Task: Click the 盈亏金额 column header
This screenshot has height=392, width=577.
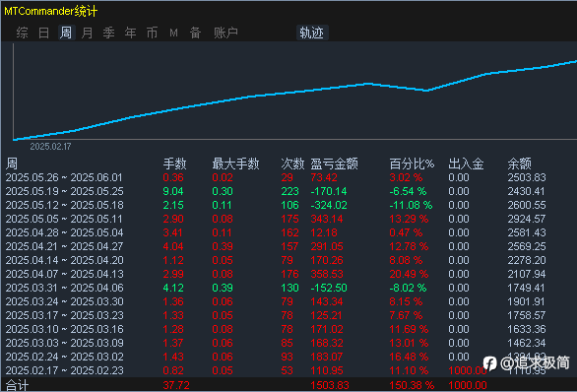Action: coord(334,163)
